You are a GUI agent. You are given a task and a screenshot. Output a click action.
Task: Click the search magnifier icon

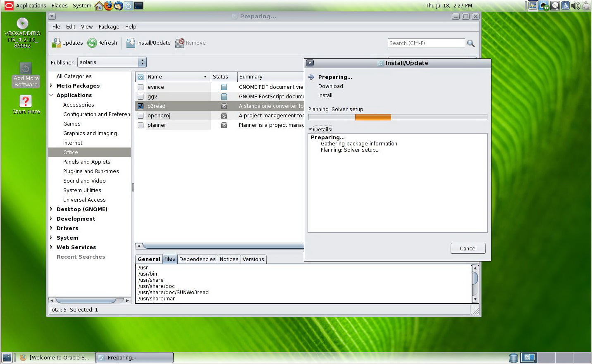tap(470, 43)
